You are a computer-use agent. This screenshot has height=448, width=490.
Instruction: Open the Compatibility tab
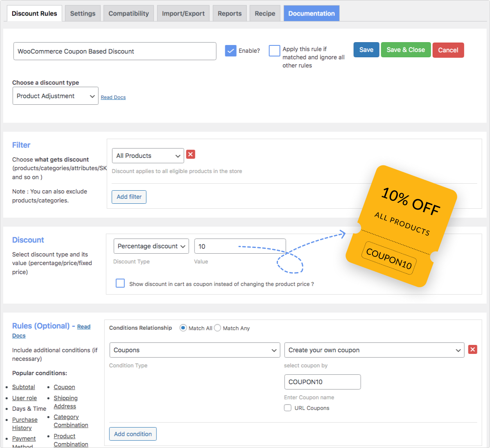(129, 14)
